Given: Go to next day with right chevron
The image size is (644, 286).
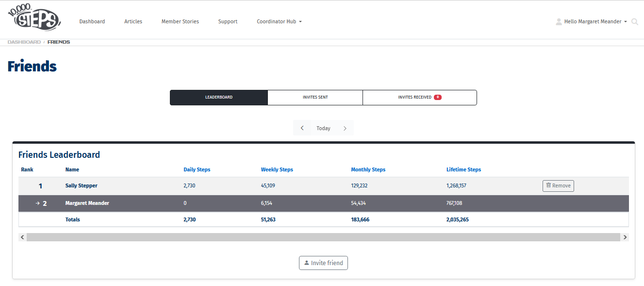Looking at the screenshot, I should click(345, 128).
